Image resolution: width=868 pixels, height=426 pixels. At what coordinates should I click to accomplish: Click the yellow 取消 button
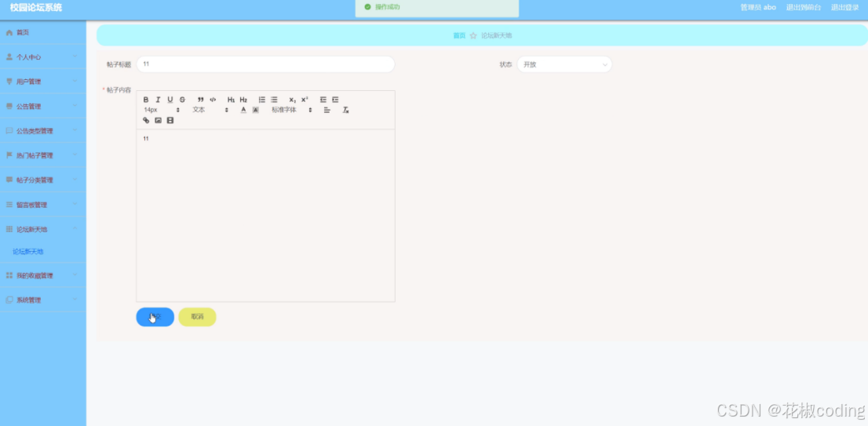(197, 317)
